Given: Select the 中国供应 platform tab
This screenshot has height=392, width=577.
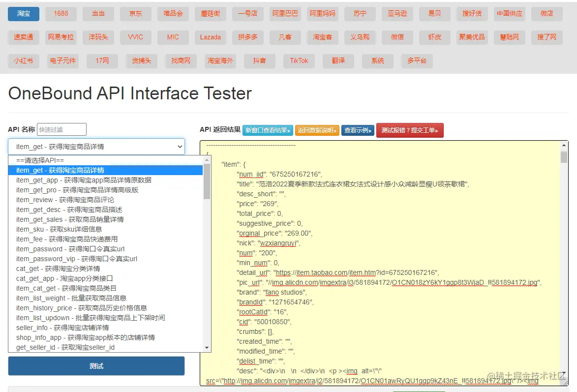Looking at the screenshot, I should pos(509,14).
